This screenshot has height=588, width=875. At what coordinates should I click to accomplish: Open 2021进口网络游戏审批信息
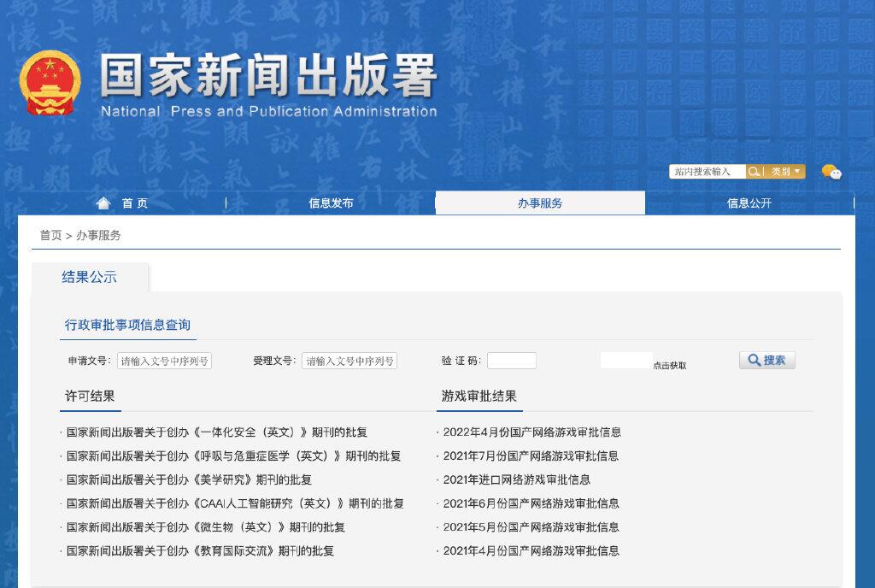pyautogui.click(x=513, y=479)
